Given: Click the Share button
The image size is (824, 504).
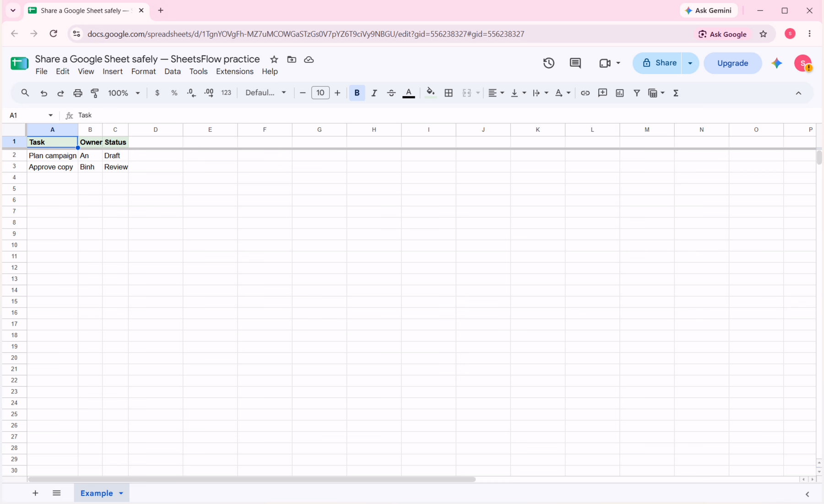Looking at the screenshot, I should 657,63.
